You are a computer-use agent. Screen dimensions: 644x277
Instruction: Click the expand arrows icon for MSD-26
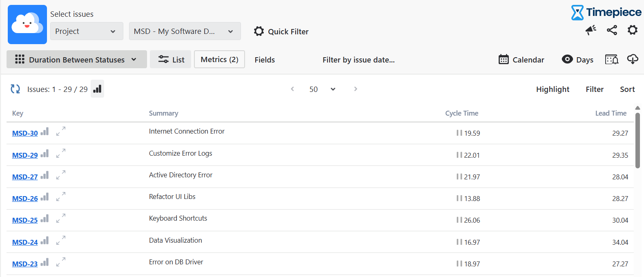tap(60, 197)
